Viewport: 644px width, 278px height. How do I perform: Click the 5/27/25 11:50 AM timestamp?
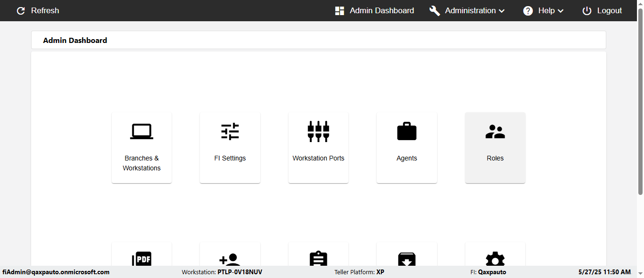[604, 272]
